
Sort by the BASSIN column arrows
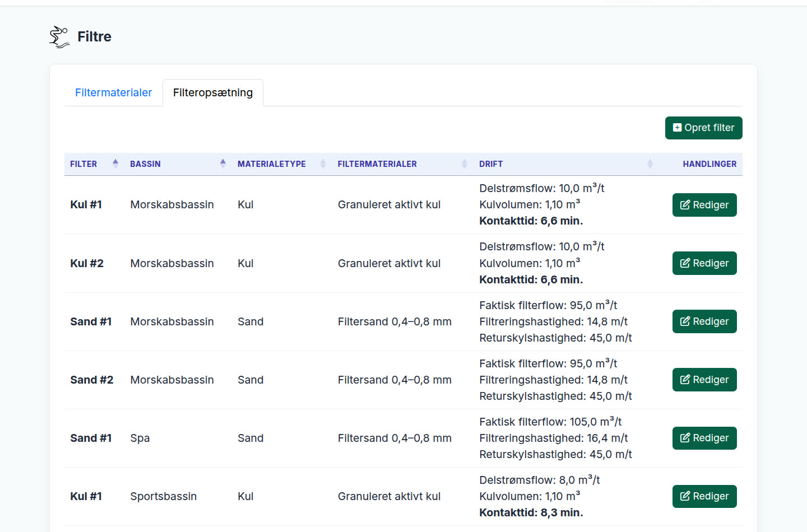(x=223, y=164)
